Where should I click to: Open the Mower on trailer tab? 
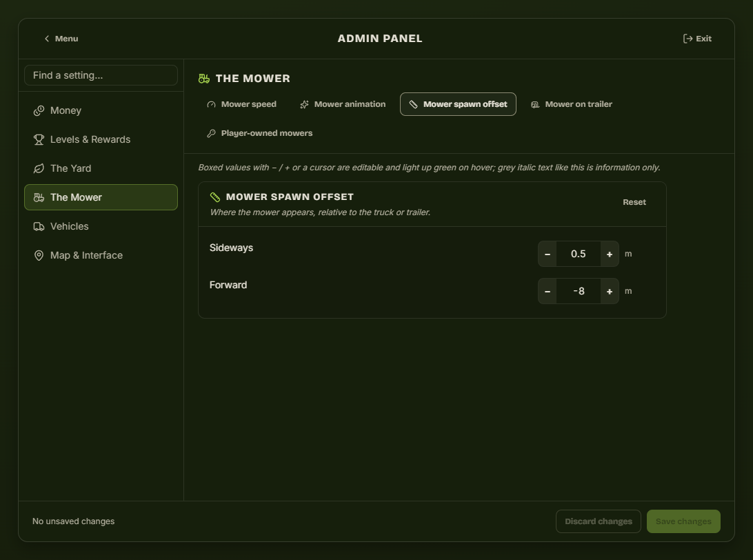click(x=572, y=104)
